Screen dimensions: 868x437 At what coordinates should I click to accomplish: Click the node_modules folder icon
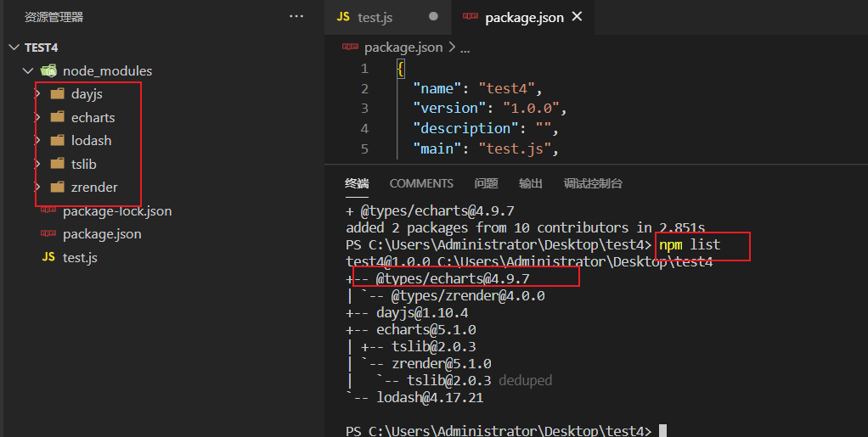pos(49,70)
